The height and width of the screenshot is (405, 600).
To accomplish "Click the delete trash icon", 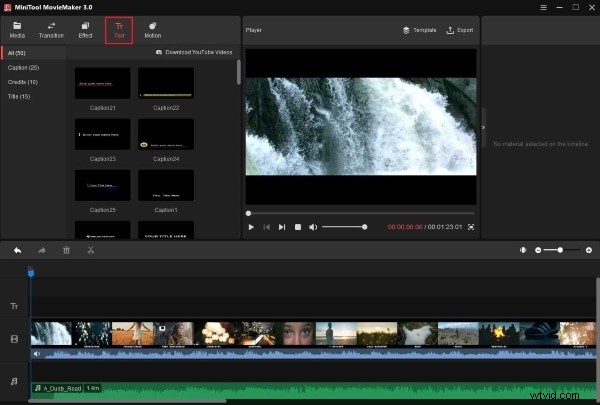I will tap(66, 250).
